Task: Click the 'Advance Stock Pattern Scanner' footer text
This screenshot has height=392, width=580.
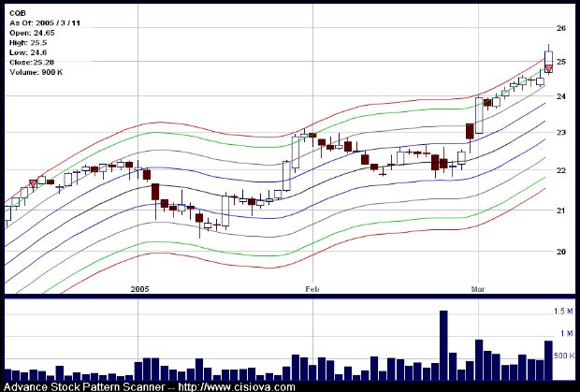Action: pos(84,387)
